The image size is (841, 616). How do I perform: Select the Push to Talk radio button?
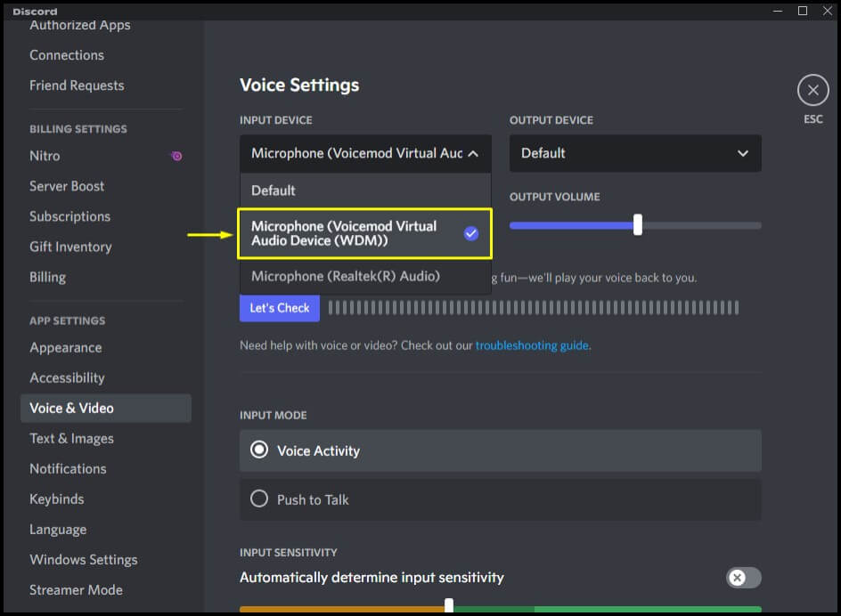point(259,499)
